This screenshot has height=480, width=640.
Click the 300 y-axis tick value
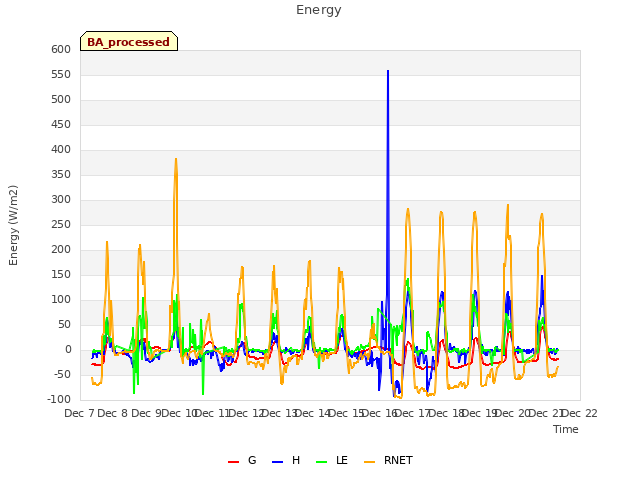[61, 200]
